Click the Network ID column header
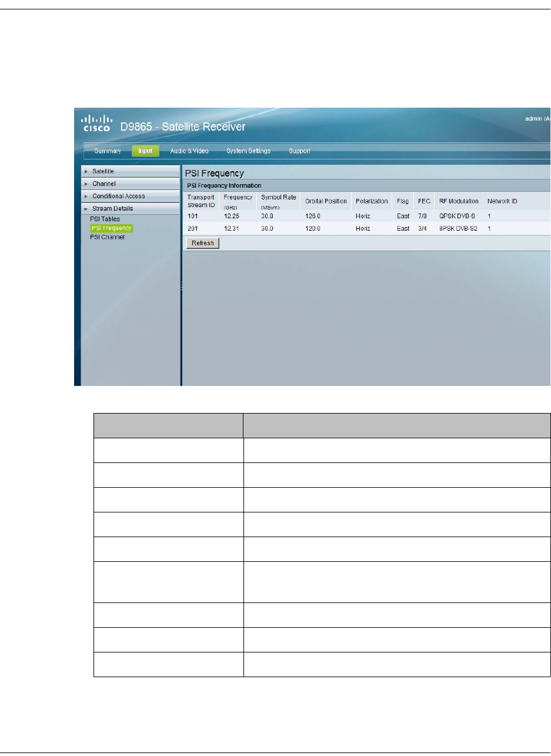 tap(502, 201)
